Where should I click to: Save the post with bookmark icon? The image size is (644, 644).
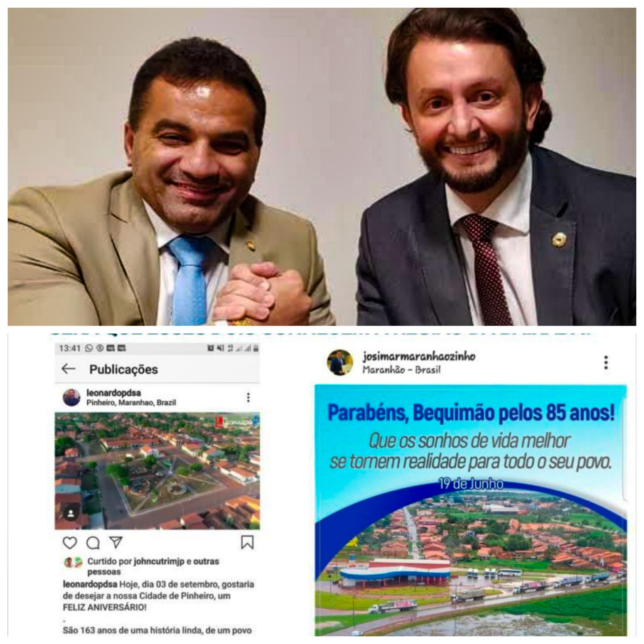point(247,542)
